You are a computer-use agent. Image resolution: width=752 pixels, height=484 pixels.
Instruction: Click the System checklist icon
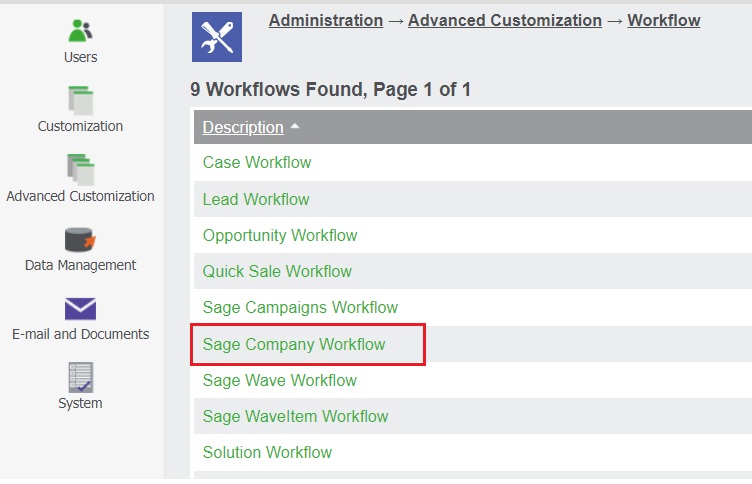pyautogui.click(x=80, y=377)
